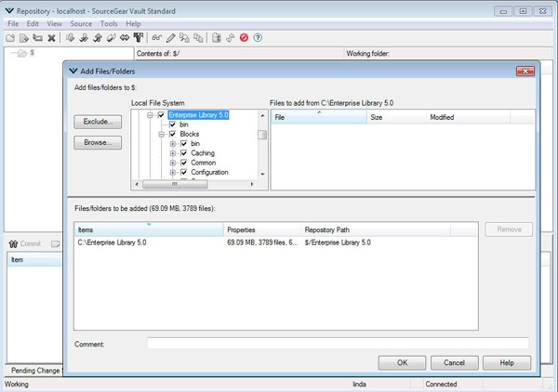Screen dimensions: 558x392
Task: Click the pencil edit file toolbar icon
Action: [171, 38]
